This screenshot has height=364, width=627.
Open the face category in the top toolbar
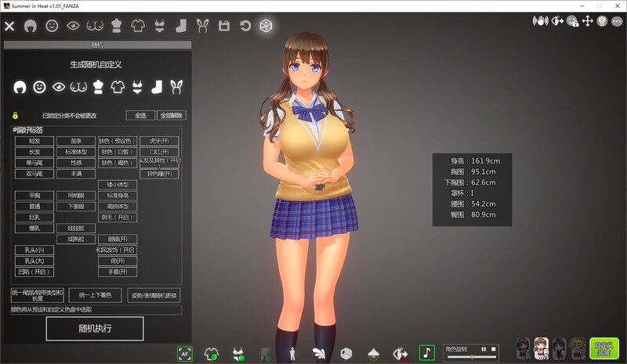click(x=52, y=26)
